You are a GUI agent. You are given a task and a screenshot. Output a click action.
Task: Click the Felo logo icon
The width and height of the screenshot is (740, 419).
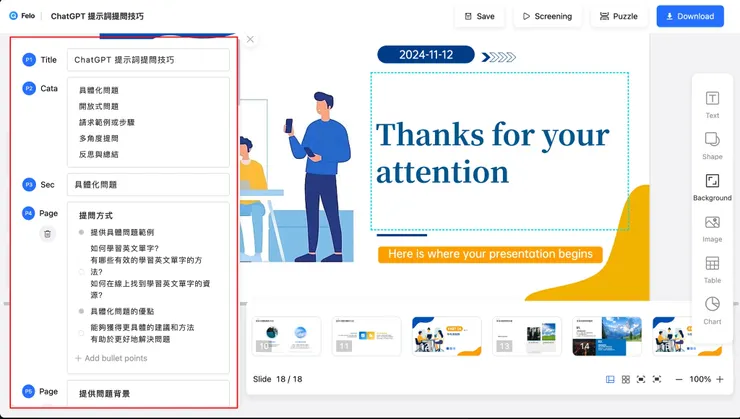click(x=13, y=16)
